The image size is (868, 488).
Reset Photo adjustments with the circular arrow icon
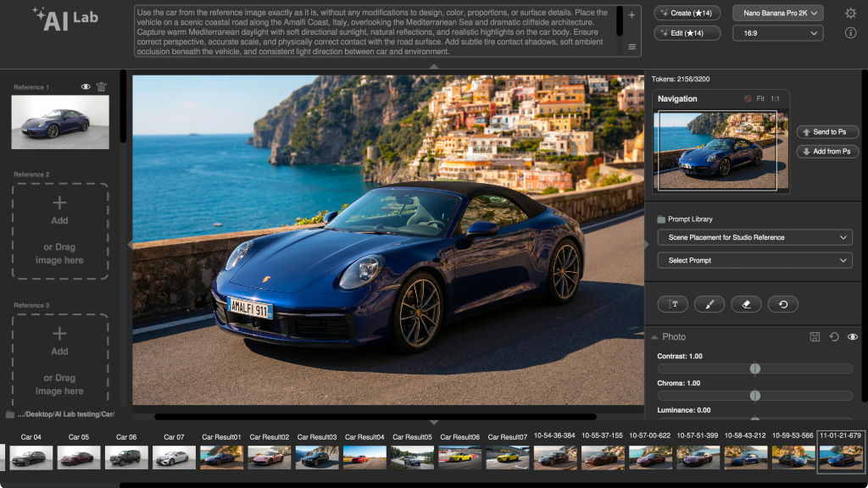[x=834, y=337]
